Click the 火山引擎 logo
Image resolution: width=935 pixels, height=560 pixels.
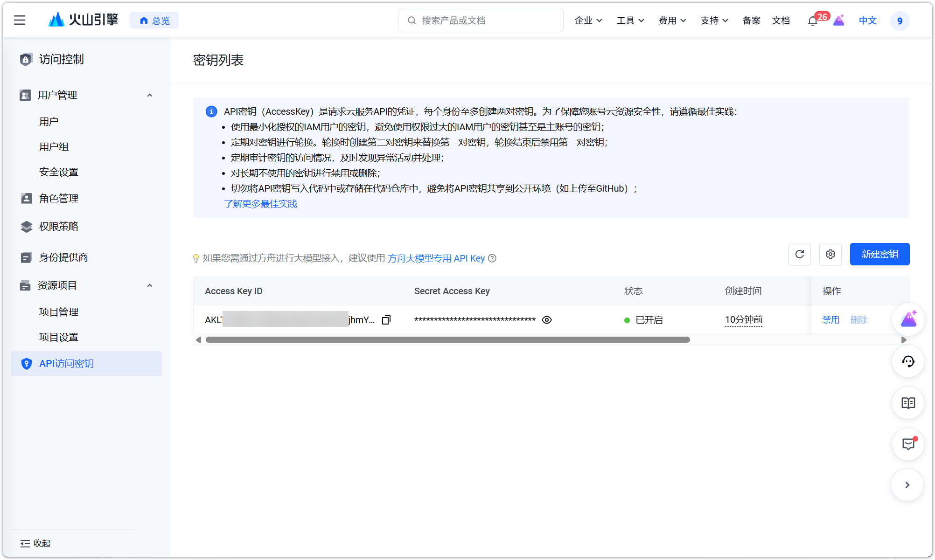tap(82, 20)
